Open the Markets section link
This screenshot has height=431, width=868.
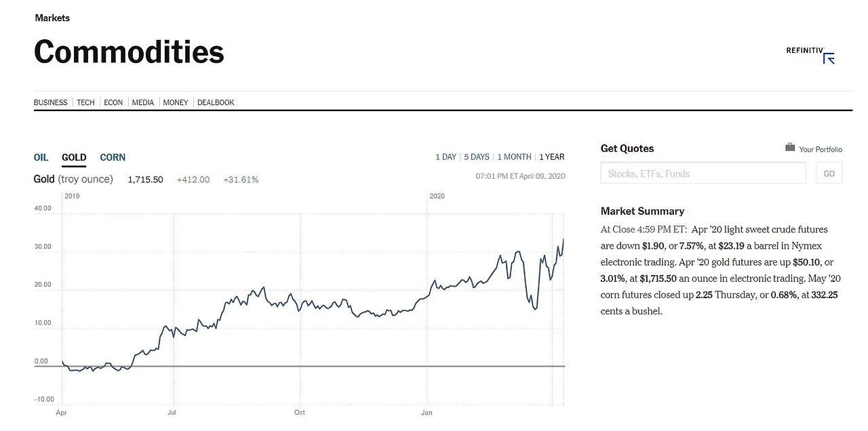(52, 18)
